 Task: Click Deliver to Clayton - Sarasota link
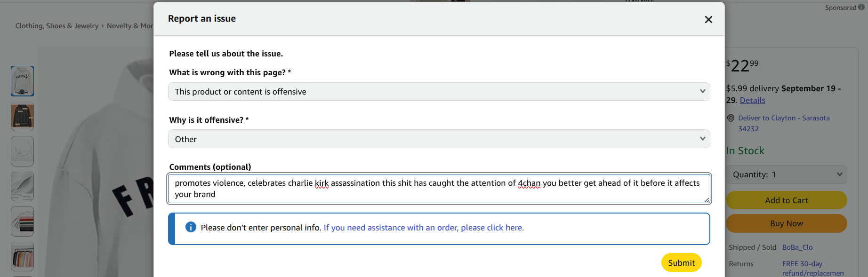point(784,123)
